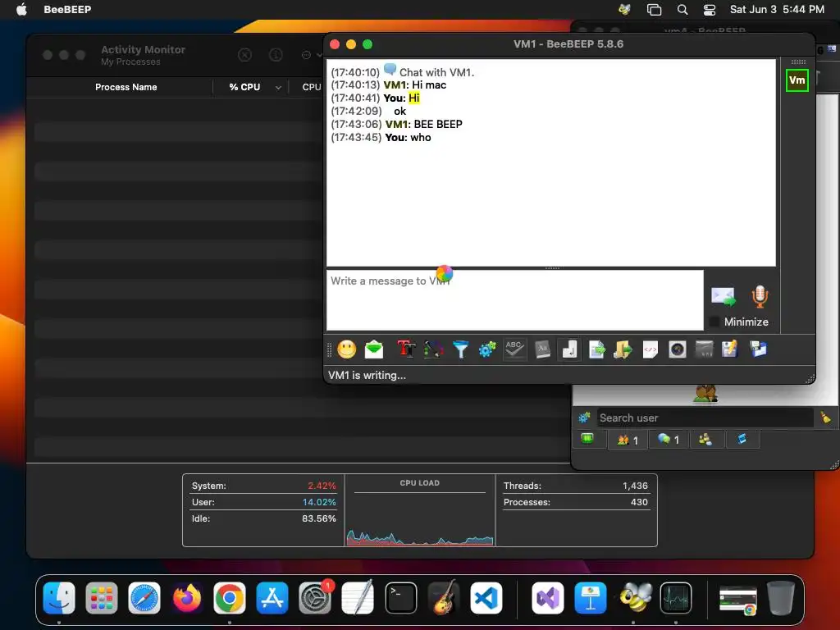Viewport: 840px width, 630px height.
Task: Click the dark window icon beside camera
Action: (704, 349)
